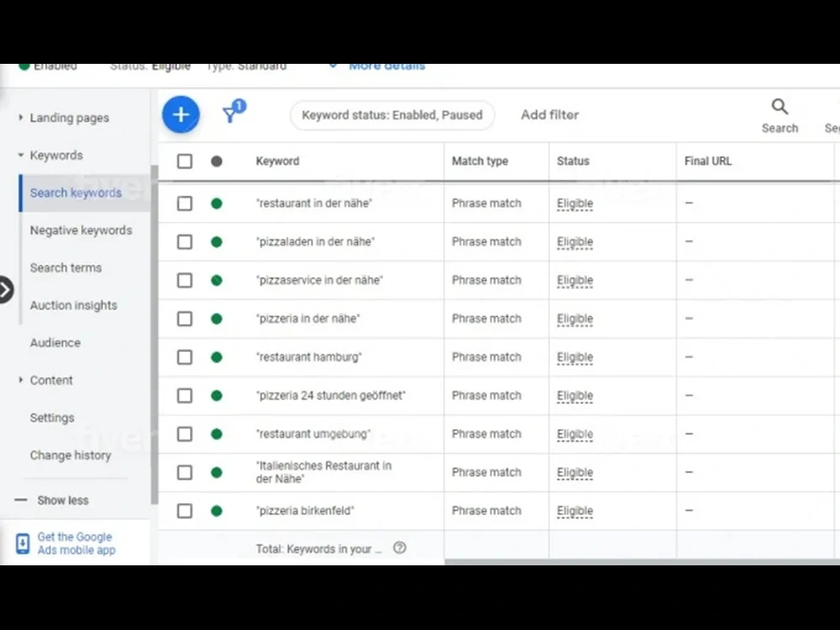
Task: Click keyword 'restaurant umgebung'
Action: (313, 434)
